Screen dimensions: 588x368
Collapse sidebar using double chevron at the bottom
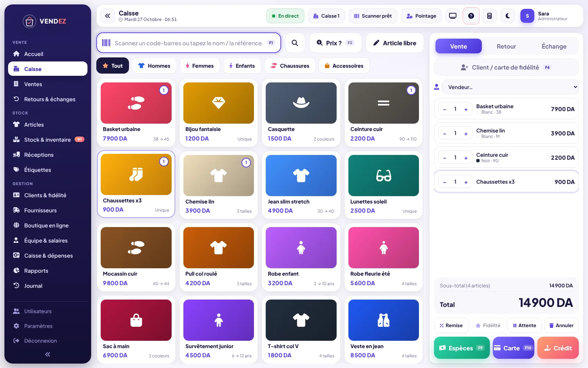[x=47, y=354]
